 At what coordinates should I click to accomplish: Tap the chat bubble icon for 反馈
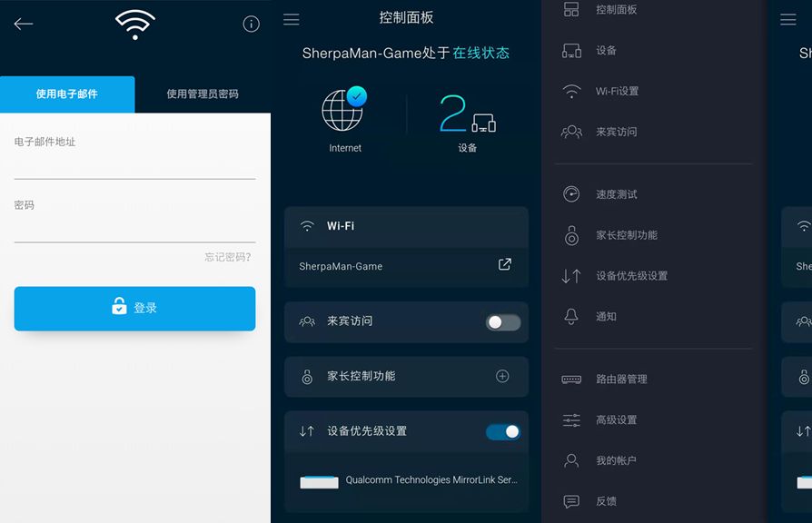[x=571, y=501]
